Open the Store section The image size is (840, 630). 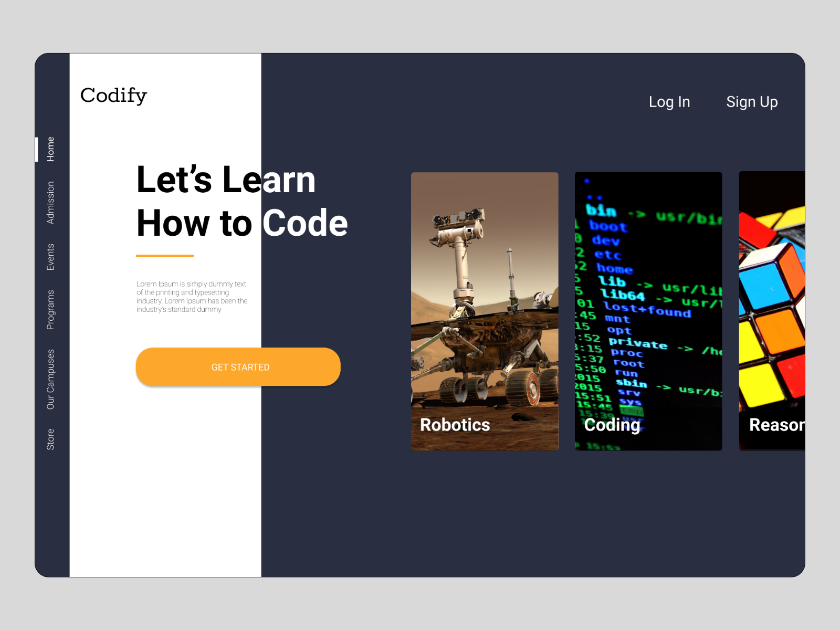50,438
